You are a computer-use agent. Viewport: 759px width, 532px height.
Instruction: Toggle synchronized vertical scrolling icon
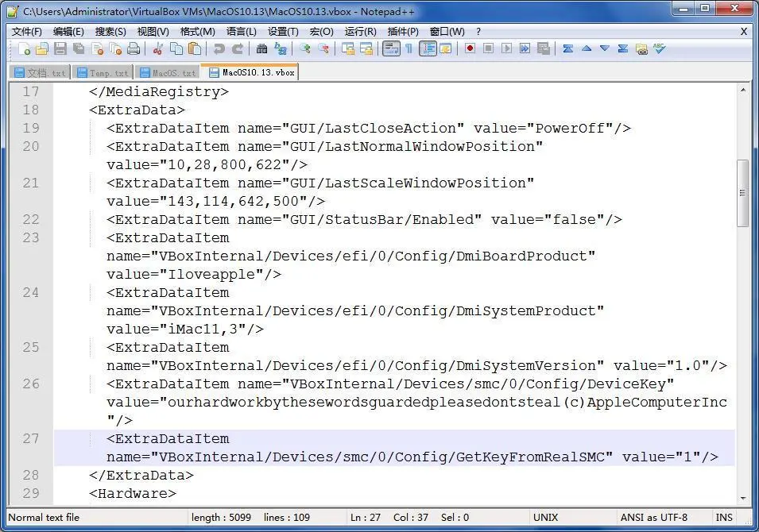click(x=348, y=49)
